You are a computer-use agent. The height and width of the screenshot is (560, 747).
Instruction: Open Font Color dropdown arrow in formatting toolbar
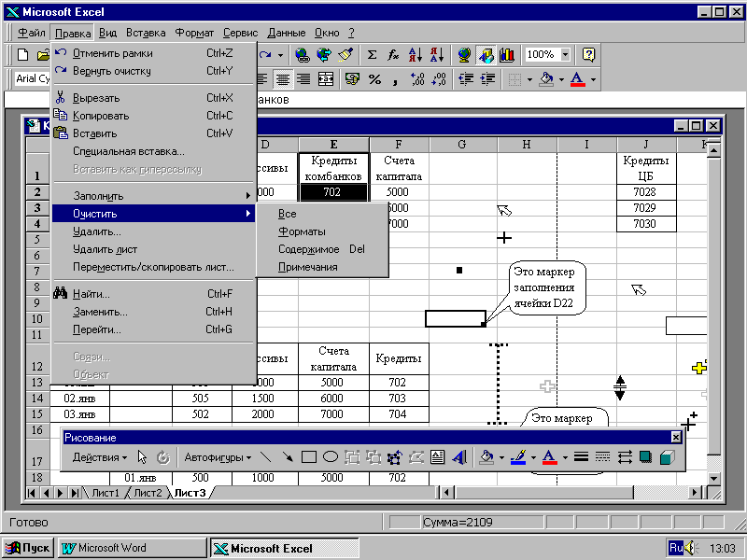[593, 79]
